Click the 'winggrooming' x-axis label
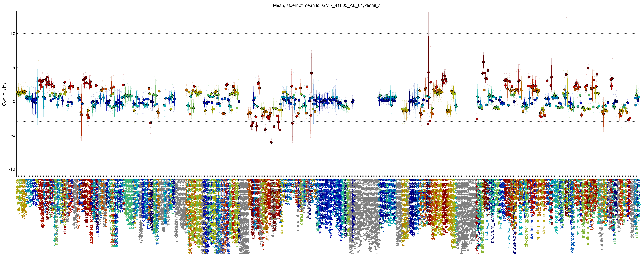Screen dimensions: 644x254 pos(572,239)
